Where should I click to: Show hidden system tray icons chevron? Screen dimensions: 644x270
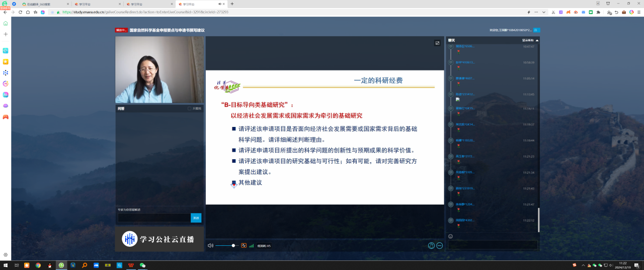pos(583,265)
